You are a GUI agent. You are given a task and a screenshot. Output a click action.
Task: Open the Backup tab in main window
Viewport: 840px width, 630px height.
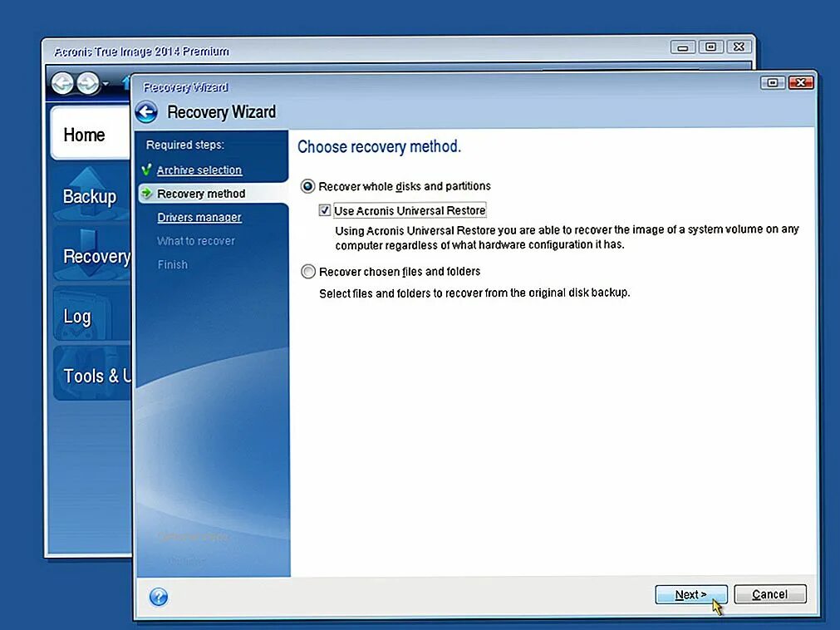[x=91, y=195]
